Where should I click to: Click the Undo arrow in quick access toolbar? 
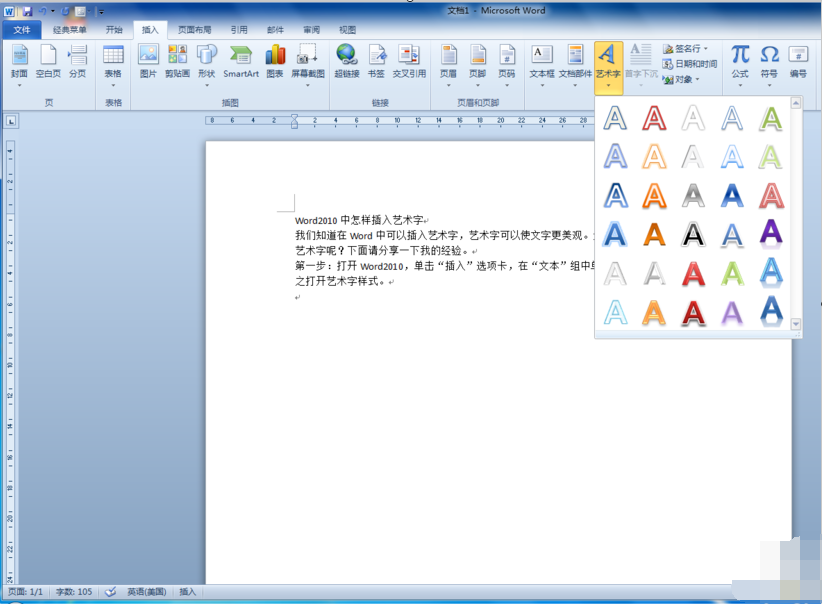(x=42, y=10)
